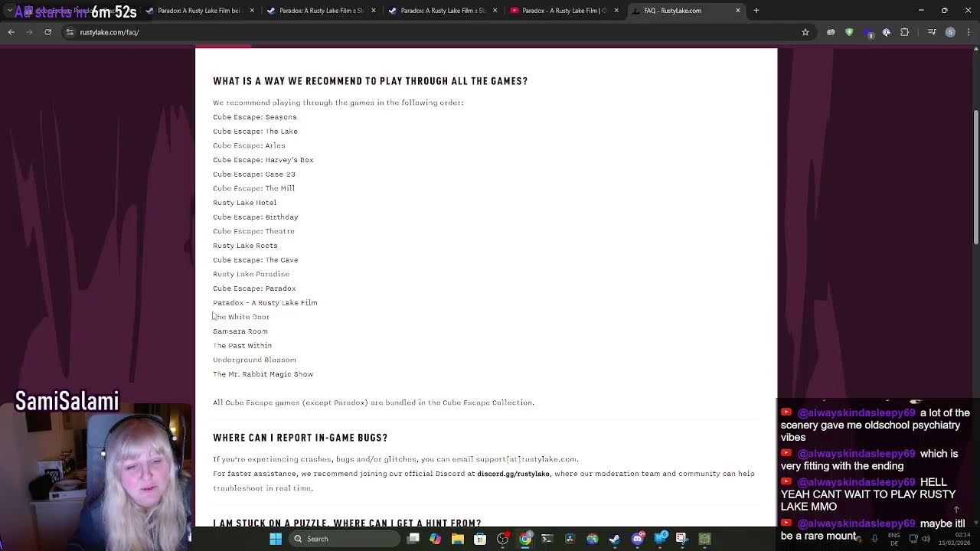Open a new browser tab
This screenshot has height=551, width=980.
[x=756, y=11]
